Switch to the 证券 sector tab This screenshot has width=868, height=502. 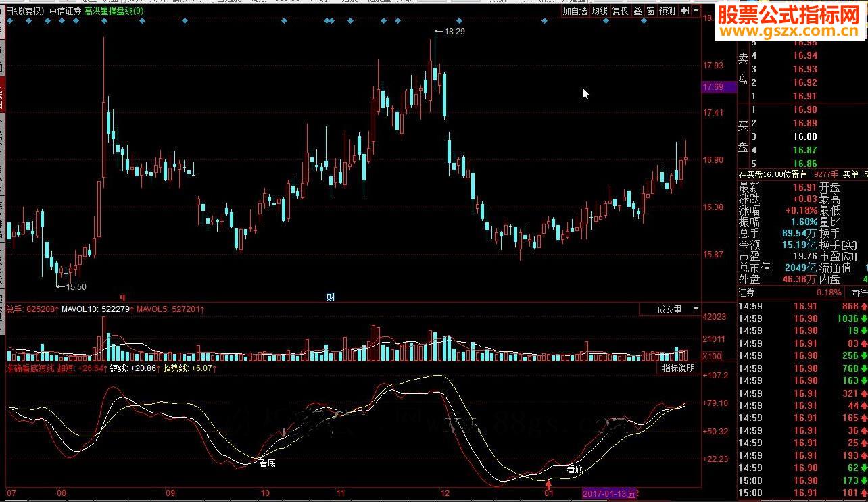click(x=746, y=293)
